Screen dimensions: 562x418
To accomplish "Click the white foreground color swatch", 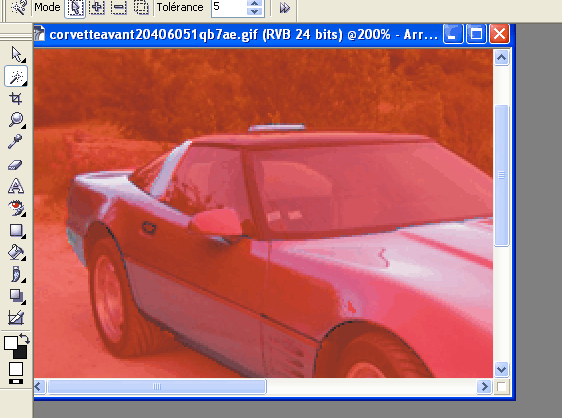I will (x=10, y=342).
